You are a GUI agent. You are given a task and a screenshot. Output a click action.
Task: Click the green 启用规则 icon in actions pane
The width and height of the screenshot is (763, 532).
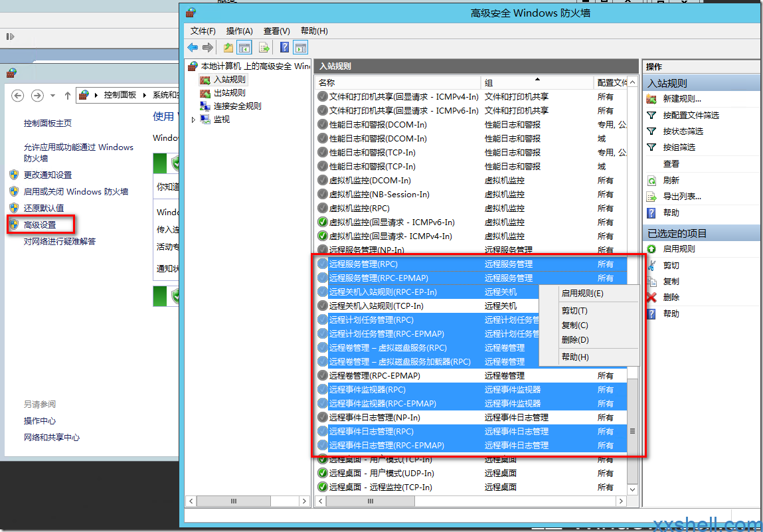click(x=651, y=249)
